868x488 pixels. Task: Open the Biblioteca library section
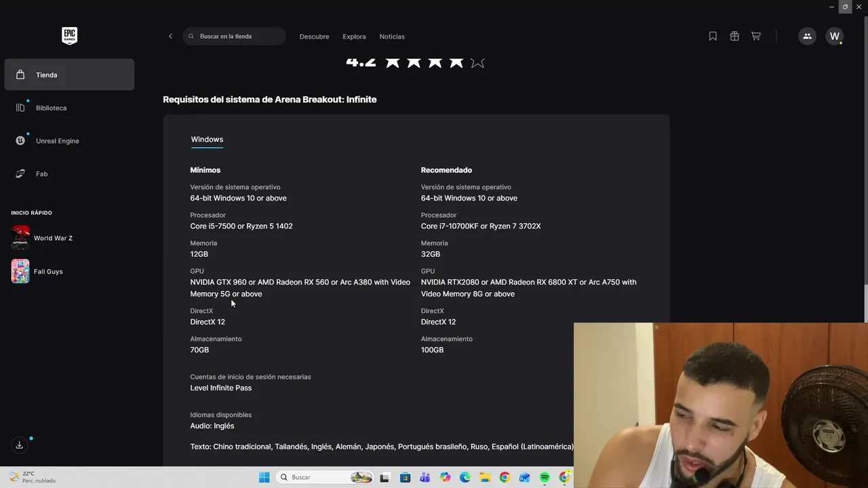[69, 108]
